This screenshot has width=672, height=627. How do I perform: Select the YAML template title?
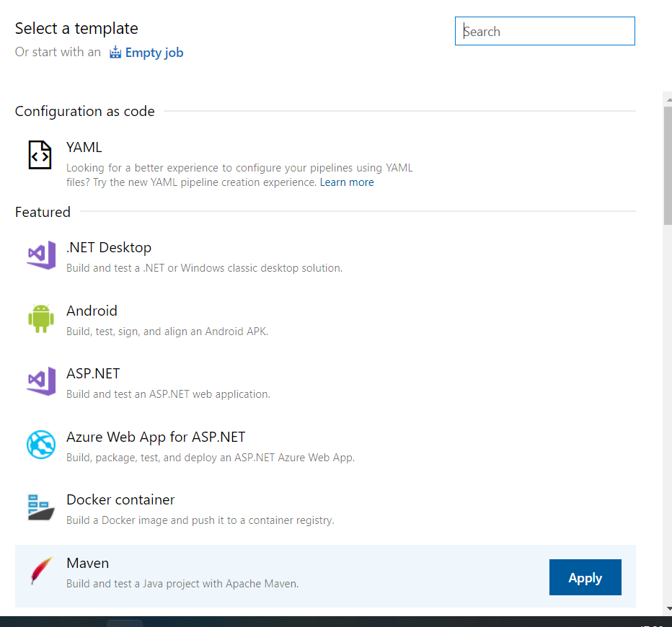point(84,147)
